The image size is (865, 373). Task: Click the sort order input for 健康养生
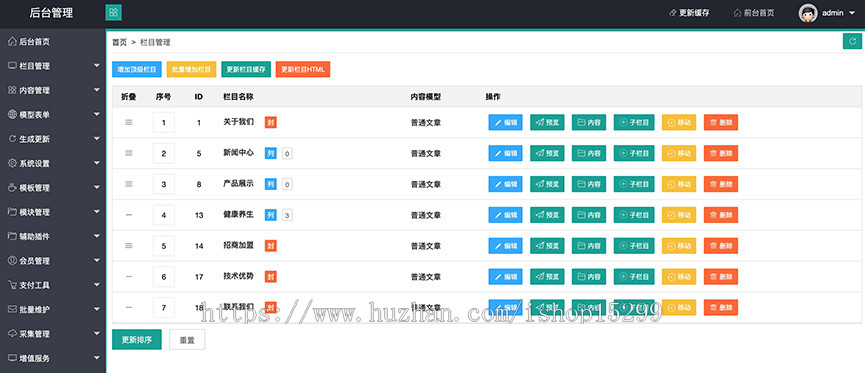tap(164, 215)
